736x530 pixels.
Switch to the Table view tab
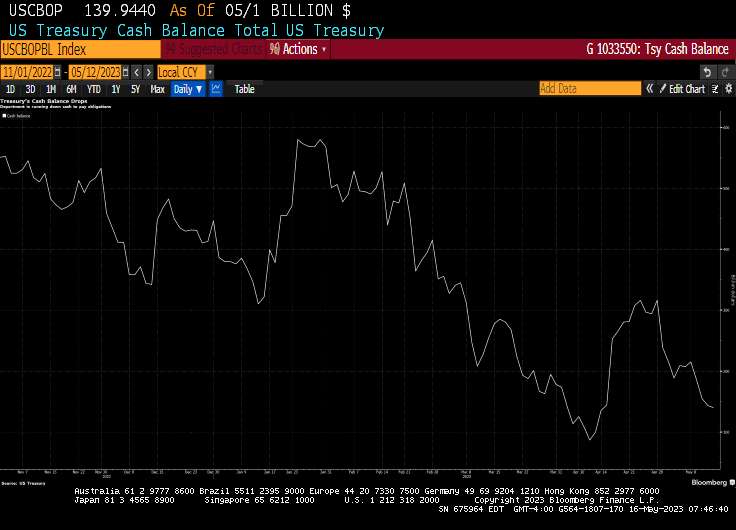(244, 89)
